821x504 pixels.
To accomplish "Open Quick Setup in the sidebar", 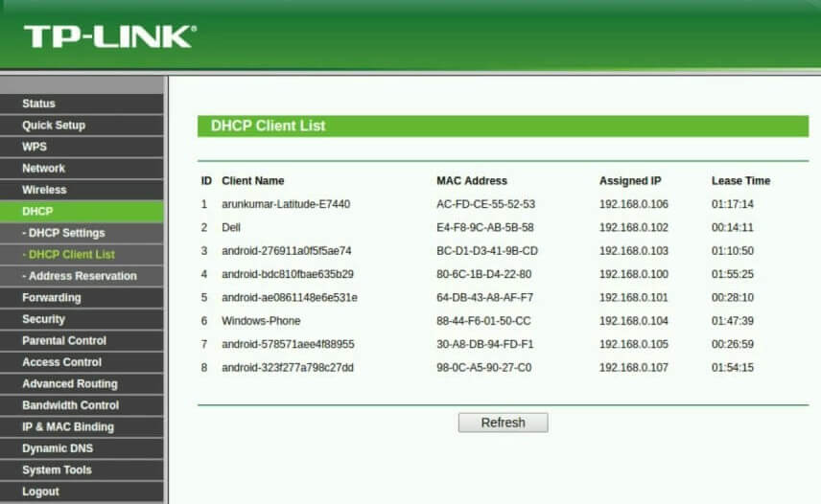I will (x=82, y=125).
